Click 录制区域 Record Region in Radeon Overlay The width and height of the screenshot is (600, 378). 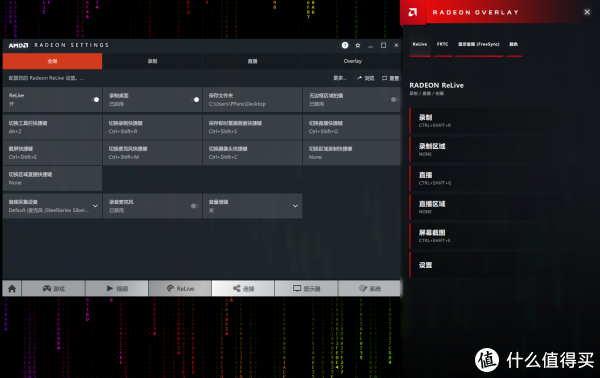pos(501,150)
